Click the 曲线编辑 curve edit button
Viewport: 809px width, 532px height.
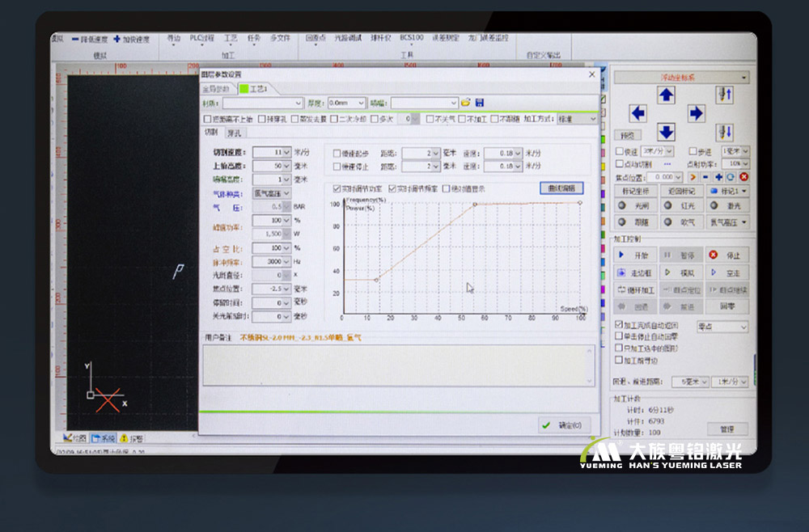(x=561, y=188)
